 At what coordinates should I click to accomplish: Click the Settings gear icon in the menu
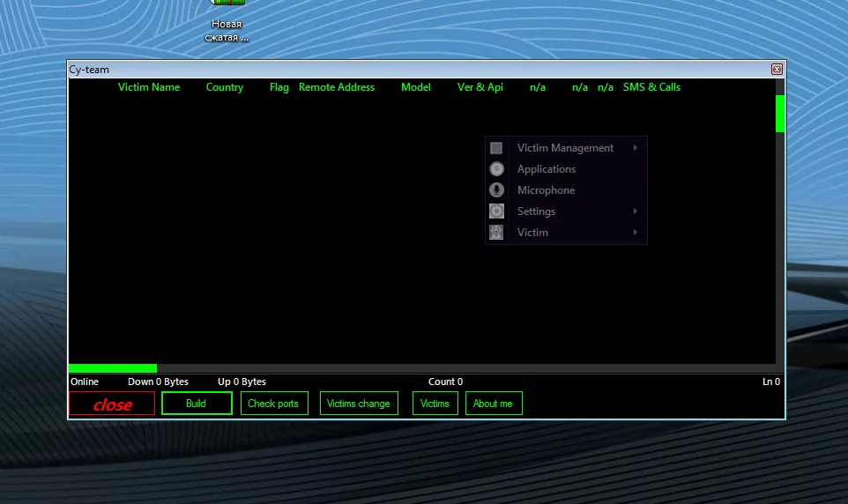[x=496, y=211]
